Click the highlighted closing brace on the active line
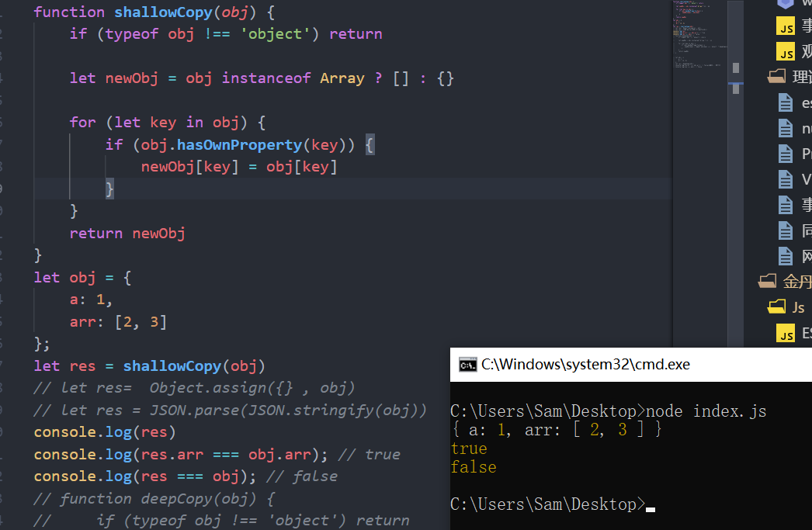This screenshot has height=530, width=812. 109,189
